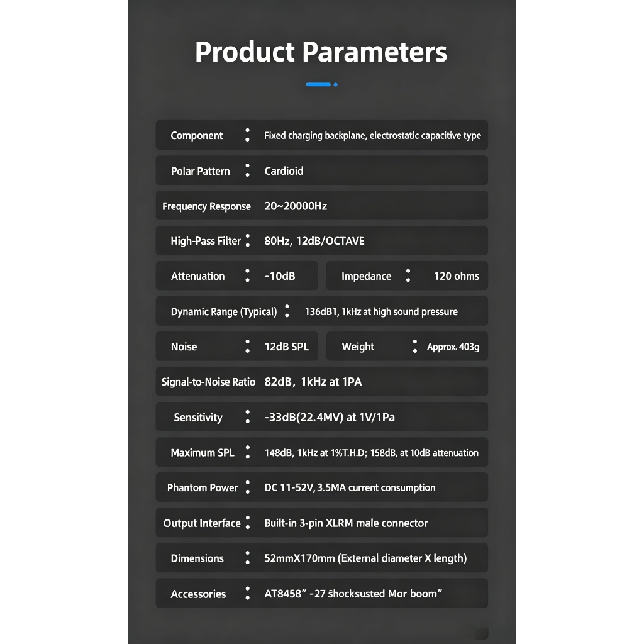The width and height of the screenshot is (644, 644).
Task: Click the small blue dot under the title
Action: [x=336, y=85]
